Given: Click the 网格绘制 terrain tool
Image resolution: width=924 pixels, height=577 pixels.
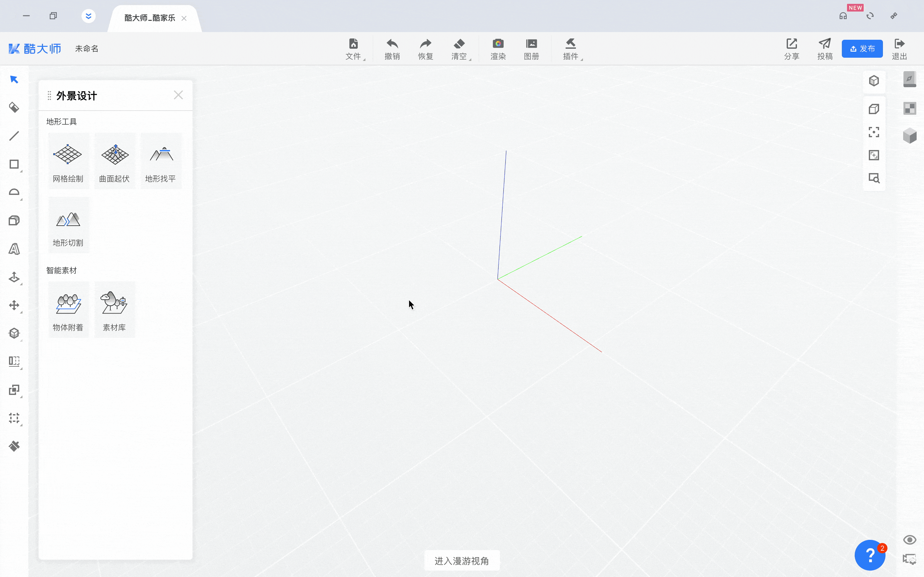Looking at the screenshot, I should pos(68,161).
